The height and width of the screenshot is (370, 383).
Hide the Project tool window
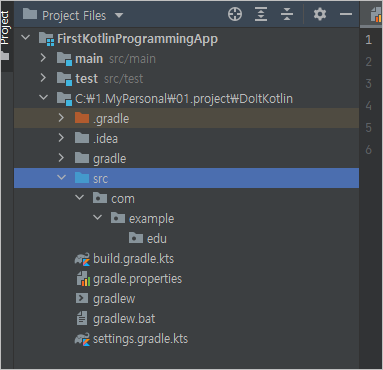[x=346, y=14]
